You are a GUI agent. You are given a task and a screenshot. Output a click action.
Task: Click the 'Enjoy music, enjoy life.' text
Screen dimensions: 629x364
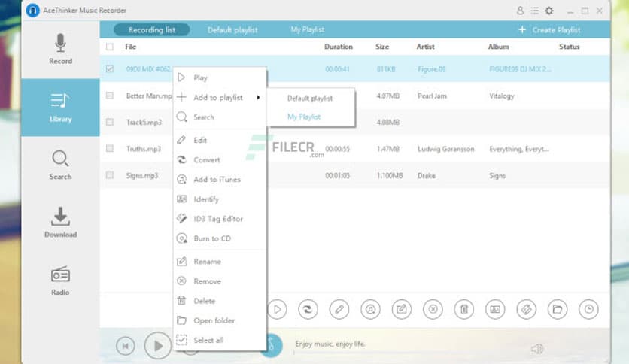click(x=330, y=344)
